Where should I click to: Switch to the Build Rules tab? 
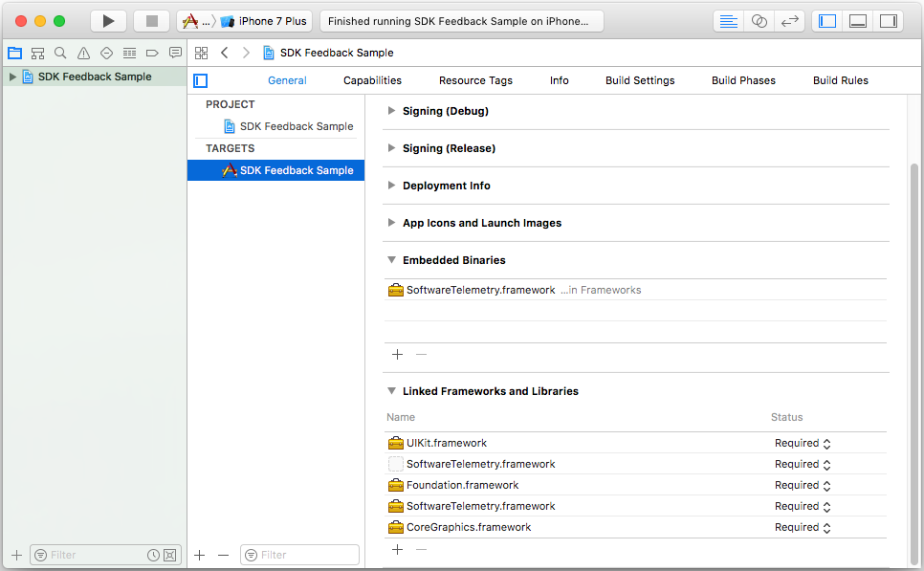pos(841,80)
